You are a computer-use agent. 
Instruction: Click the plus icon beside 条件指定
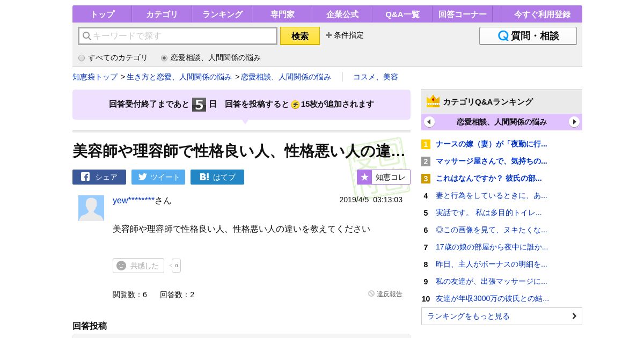point(328,35)
